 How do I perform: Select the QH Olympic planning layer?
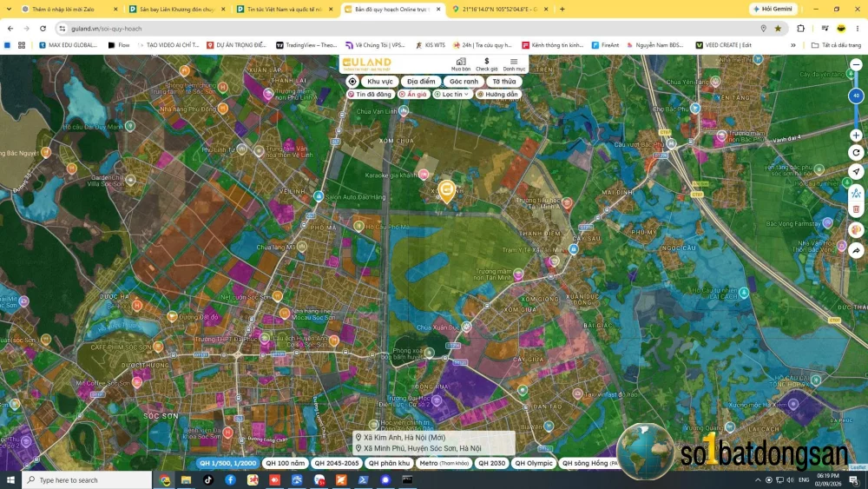pyautogui.click(x=534, y=463)
